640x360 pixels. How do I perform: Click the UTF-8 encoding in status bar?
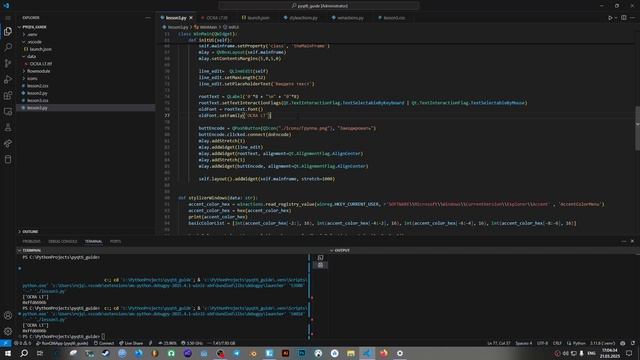(542, 343)
